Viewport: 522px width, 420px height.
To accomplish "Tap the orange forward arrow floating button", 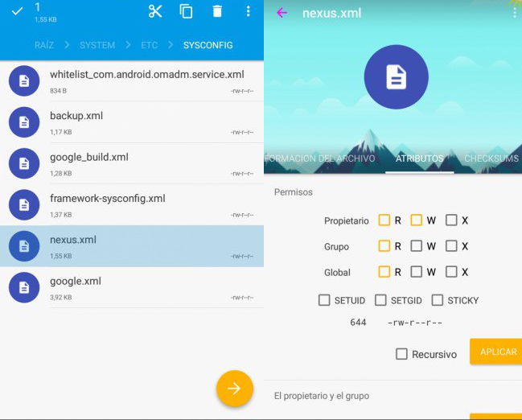I will point(234,389).
